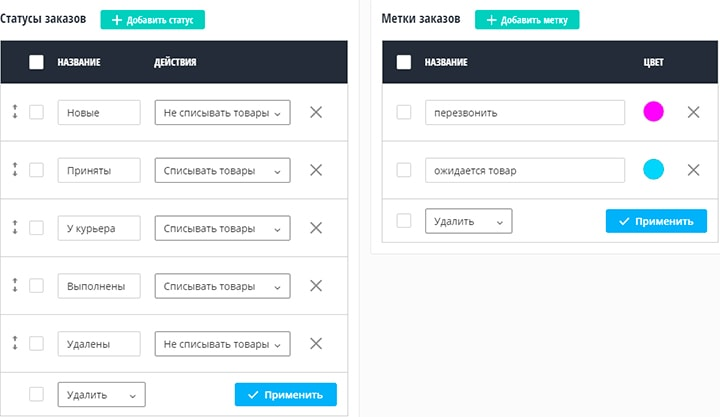
Task: Tick the checkbox for Приняты status
Action: tap(37, 170)
